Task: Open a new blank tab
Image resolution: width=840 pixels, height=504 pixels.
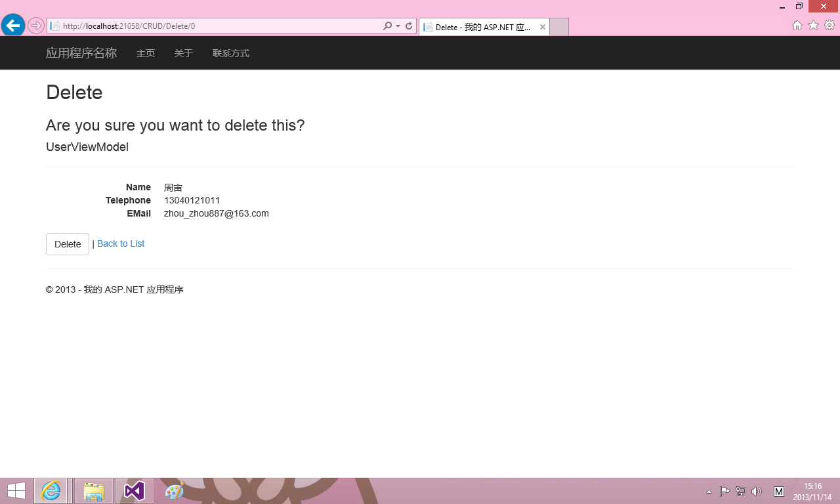Action: point(558,27)
